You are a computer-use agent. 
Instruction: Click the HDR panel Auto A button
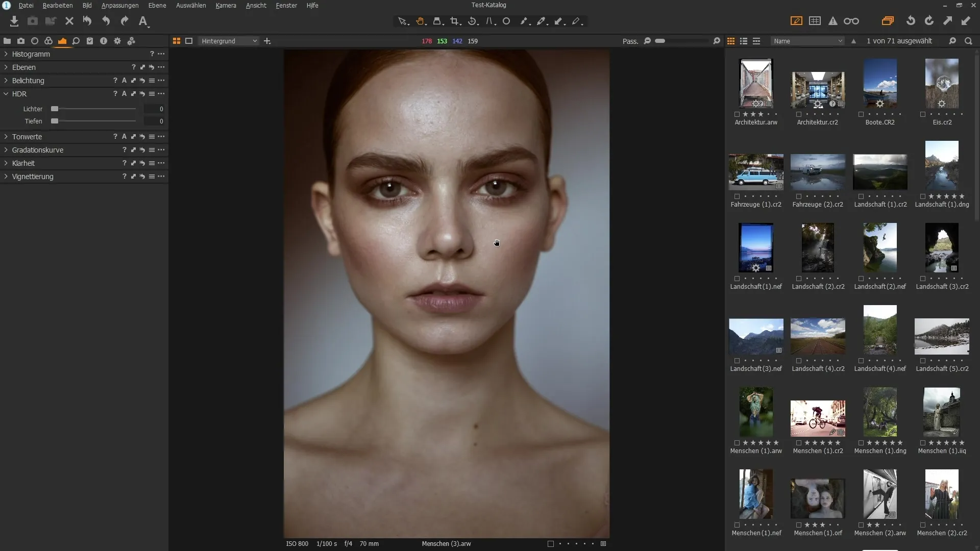tap(124, 94)
